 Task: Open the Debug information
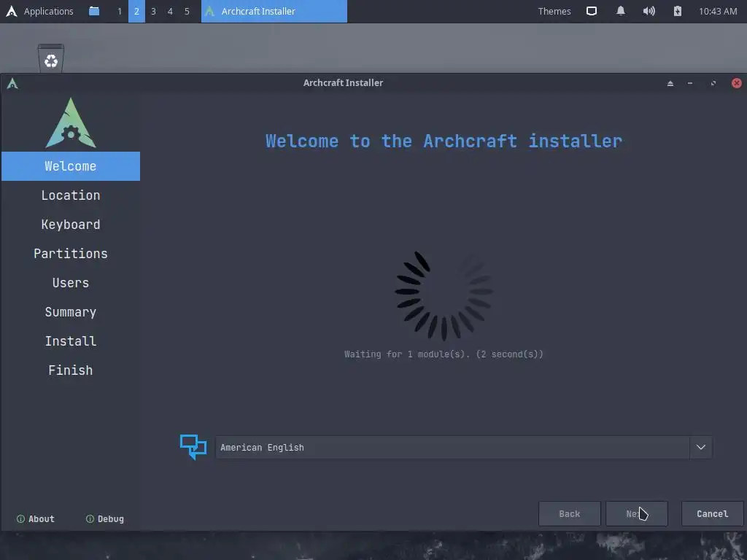point(105,519)
